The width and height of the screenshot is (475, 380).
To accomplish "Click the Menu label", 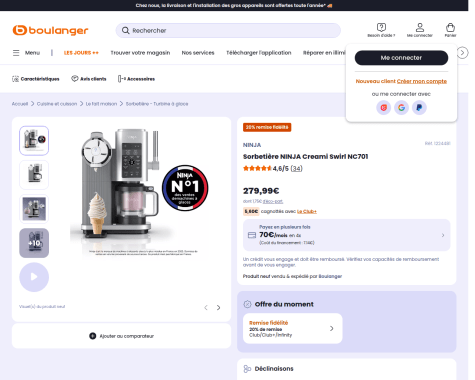I will point(32,53).
